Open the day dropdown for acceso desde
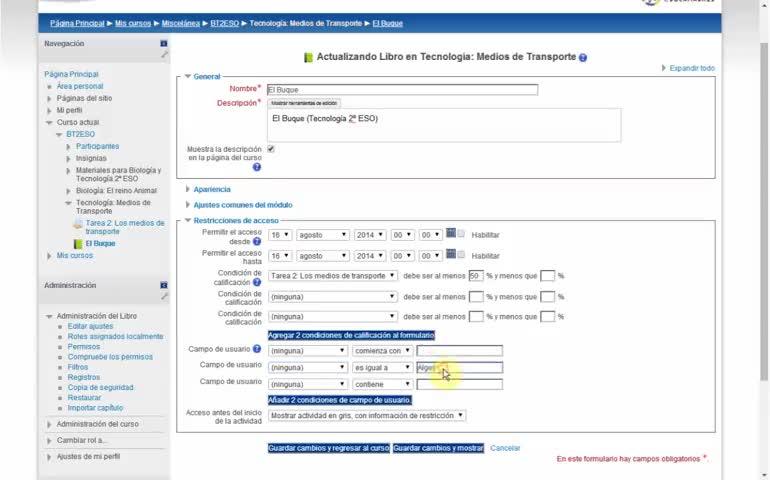The height and width of the screenshot is (480, 770). 280,235
